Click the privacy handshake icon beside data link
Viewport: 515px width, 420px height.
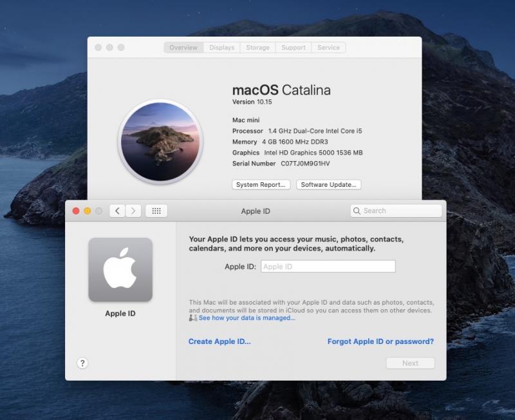[x=193, y=318]
